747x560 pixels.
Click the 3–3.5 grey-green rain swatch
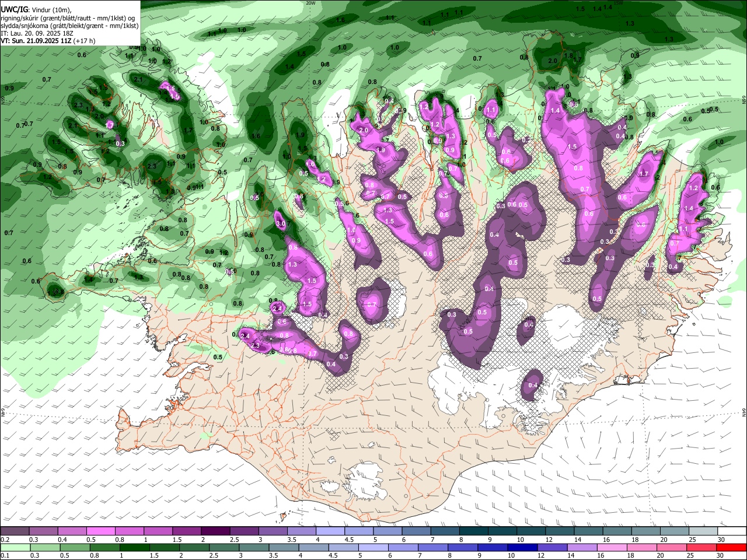254,547
